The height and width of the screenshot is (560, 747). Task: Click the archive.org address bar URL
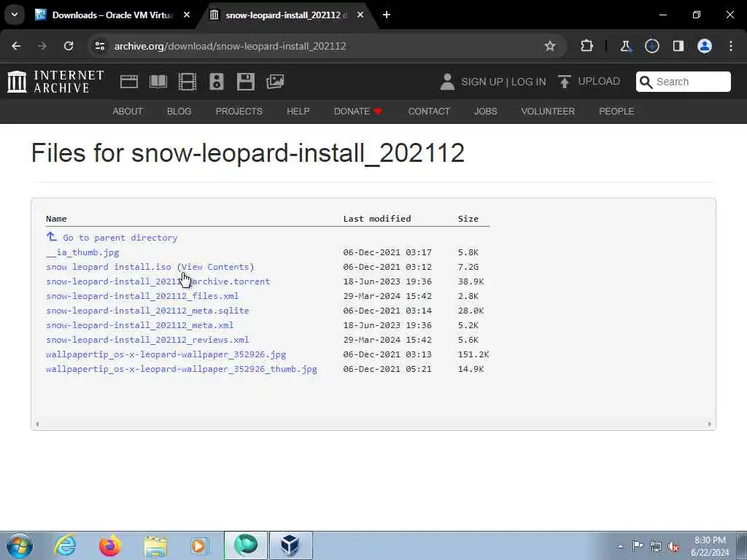point(230,46)
